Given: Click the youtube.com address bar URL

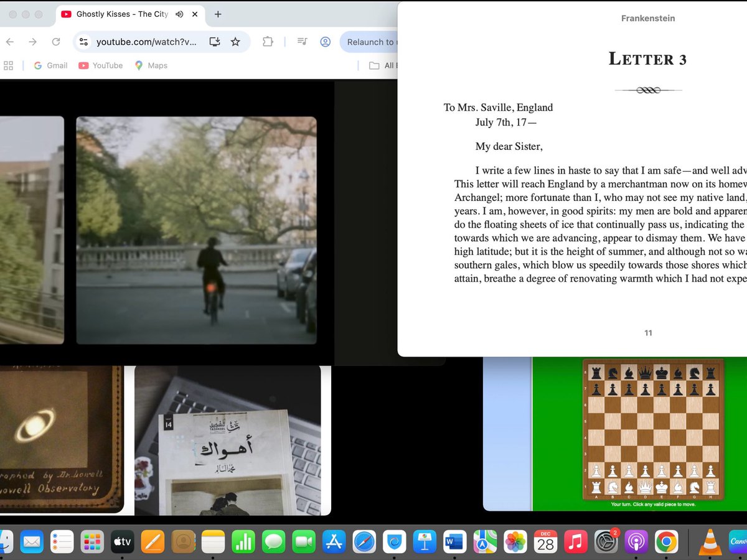Looking at the screenshot, I should pos(146,42).
